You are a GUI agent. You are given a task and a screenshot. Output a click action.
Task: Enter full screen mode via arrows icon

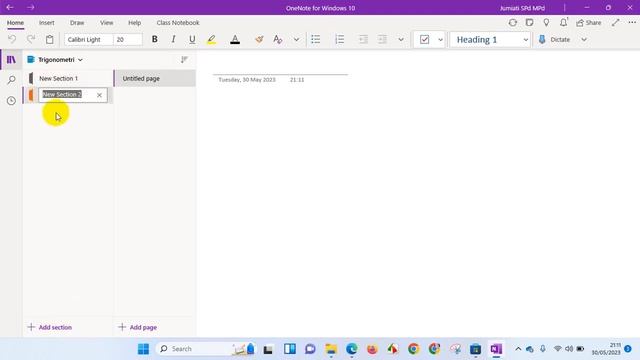(x=616, y=23)
